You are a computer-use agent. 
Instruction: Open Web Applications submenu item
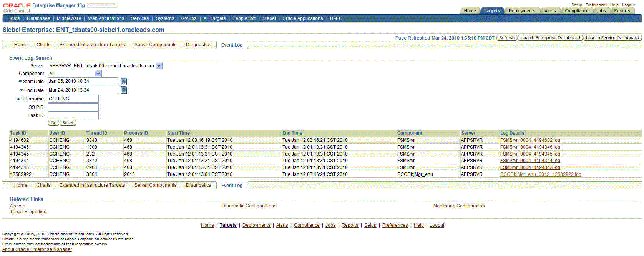click(x=106, y=18)
